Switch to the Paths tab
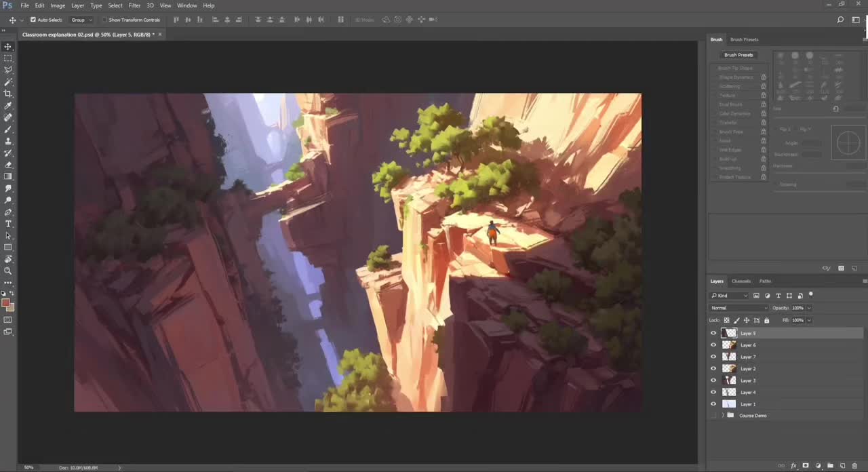Image resolution: width=868 pixels, height=472 pixels. point(765,281)
